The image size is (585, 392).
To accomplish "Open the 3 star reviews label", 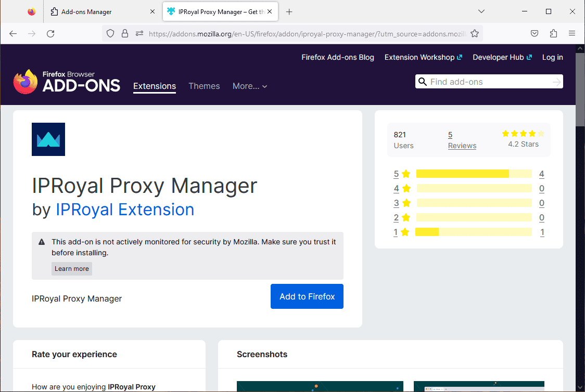I will click(x=402, y=203).
